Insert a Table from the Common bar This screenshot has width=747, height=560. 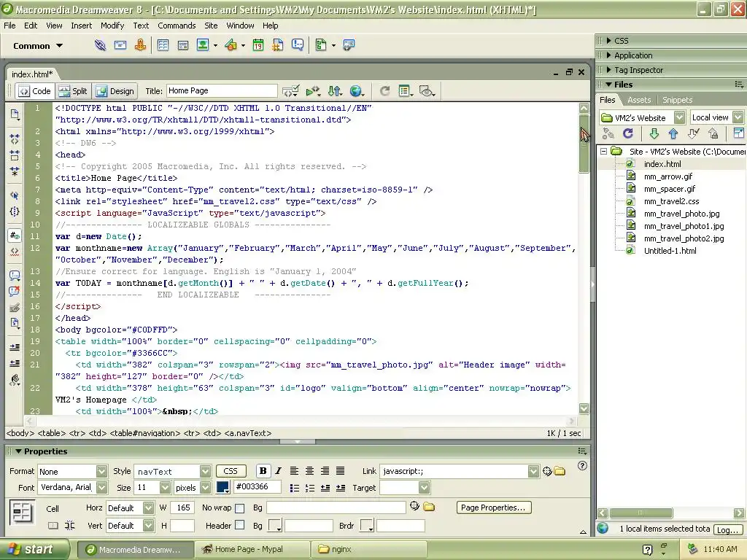(x=163, y=45)
